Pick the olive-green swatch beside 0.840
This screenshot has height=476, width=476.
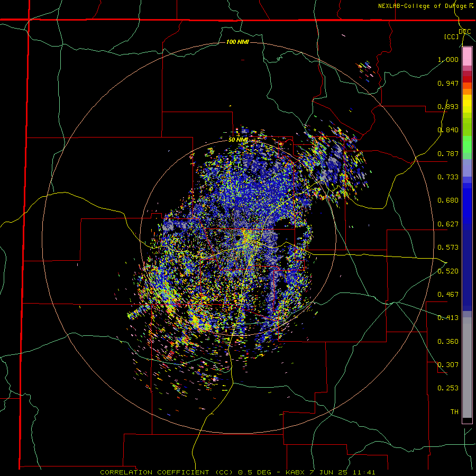[x=467, y=127]
